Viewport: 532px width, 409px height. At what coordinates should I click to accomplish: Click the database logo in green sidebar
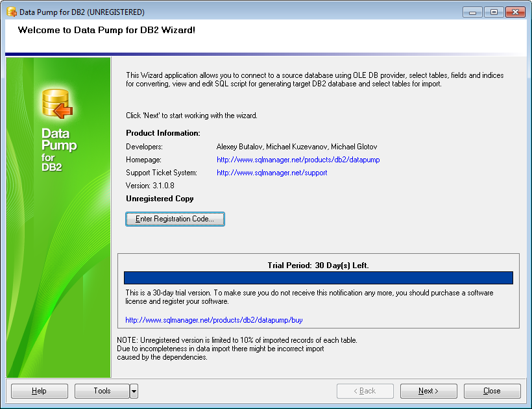click(x=57, y=104)
